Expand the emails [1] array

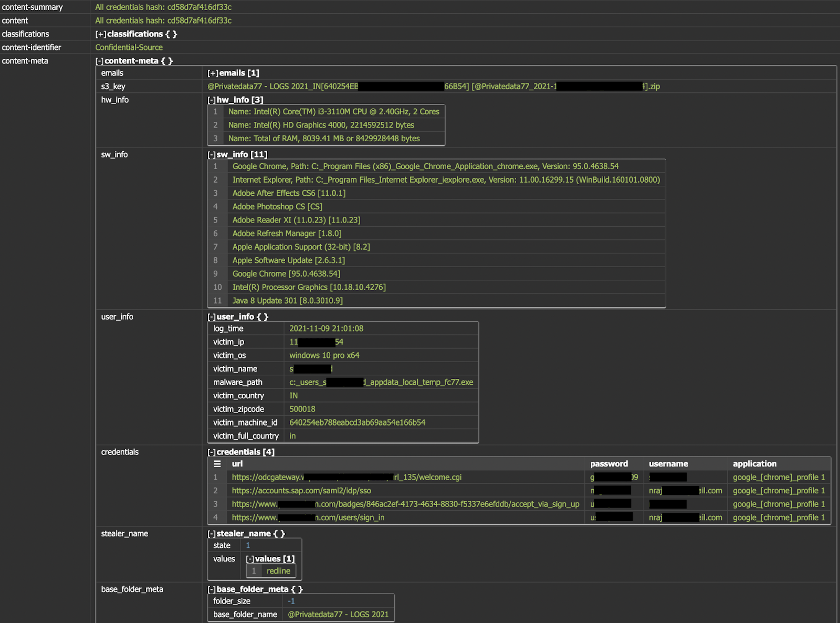pos(213,73)
